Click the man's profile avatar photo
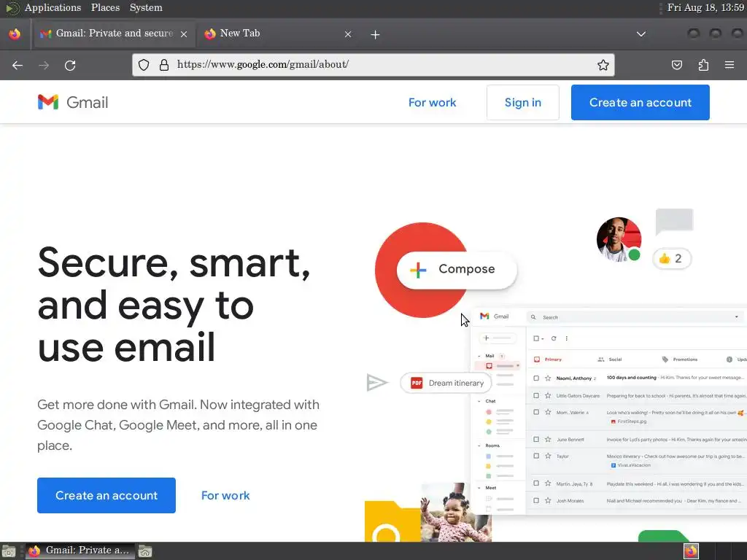 [x=619, y=240]
